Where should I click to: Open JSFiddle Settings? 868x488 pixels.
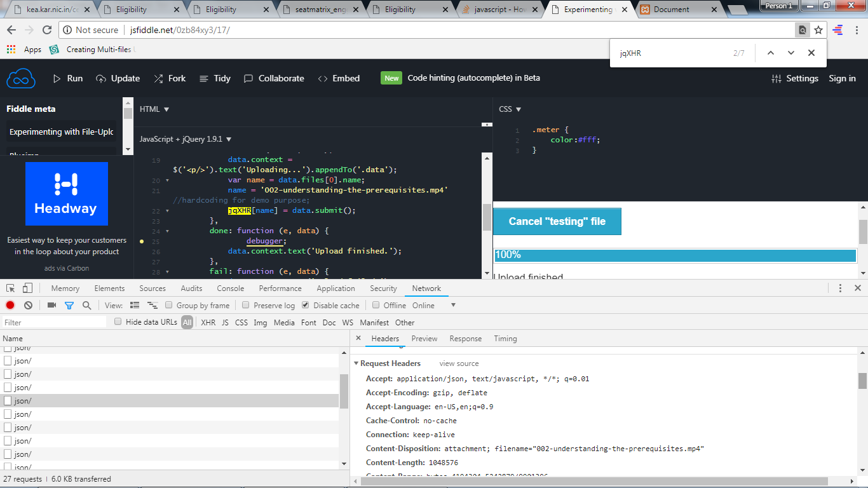click(795, 78)
